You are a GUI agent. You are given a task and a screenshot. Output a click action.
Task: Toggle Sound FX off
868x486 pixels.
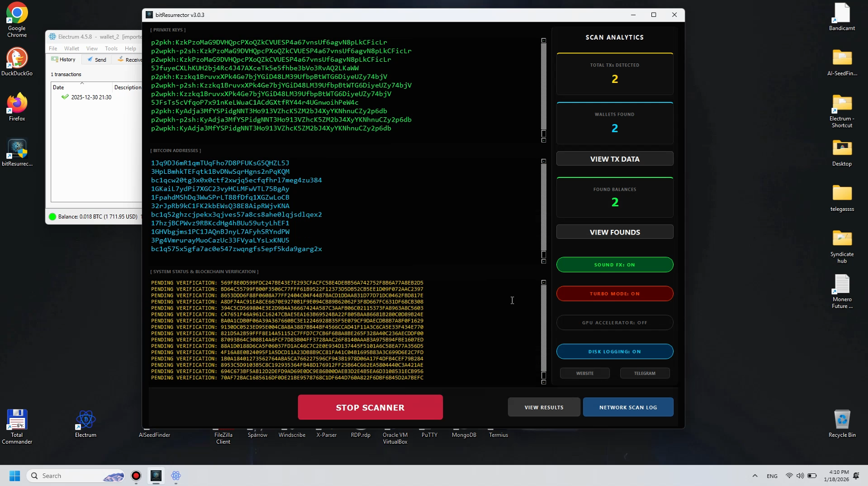[x=614, y=265]
